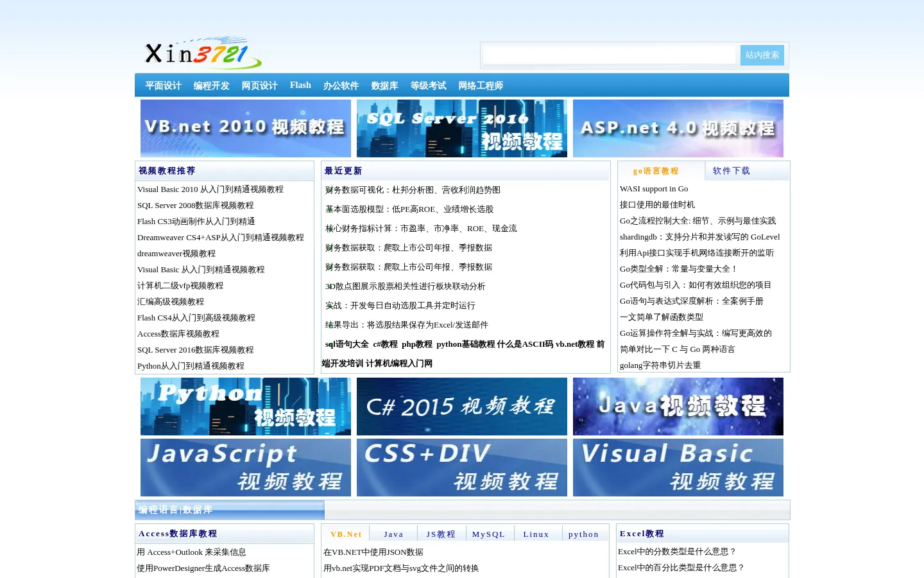This screenshot has width=924, height=578.
Task: Open Excel中的分数类型是什么意思 article
Action: [677, 552]
